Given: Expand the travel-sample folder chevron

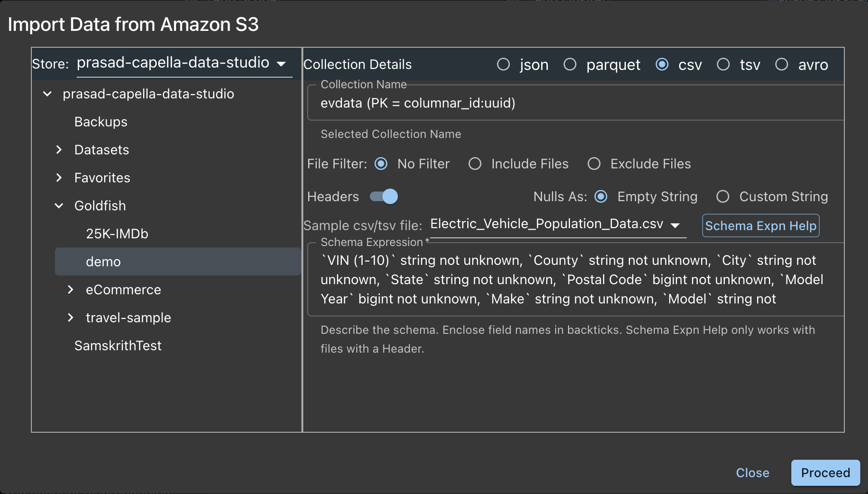Looking at the screenshot, I should (70, 317).
